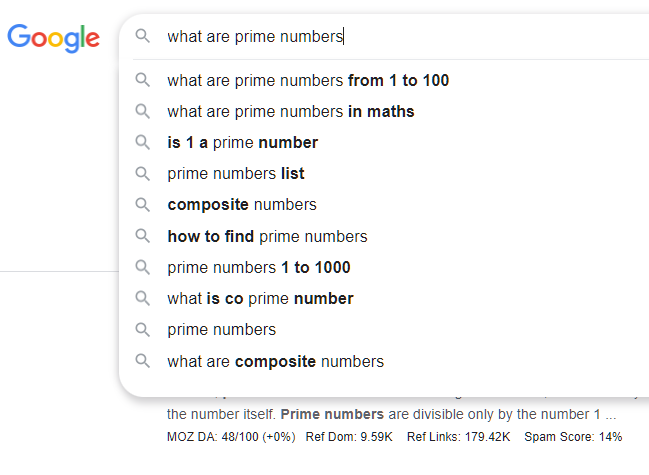Screen dimensions: 649x475
Task: Pick the 'how to find prime numbers' suggestion
Action: click(267, 236)
